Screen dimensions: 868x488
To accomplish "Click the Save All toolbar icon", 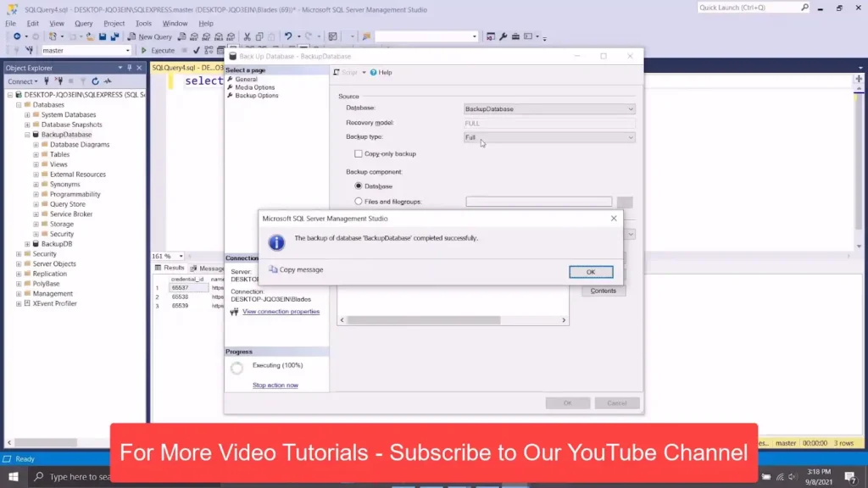I will (x=114, y=36).
